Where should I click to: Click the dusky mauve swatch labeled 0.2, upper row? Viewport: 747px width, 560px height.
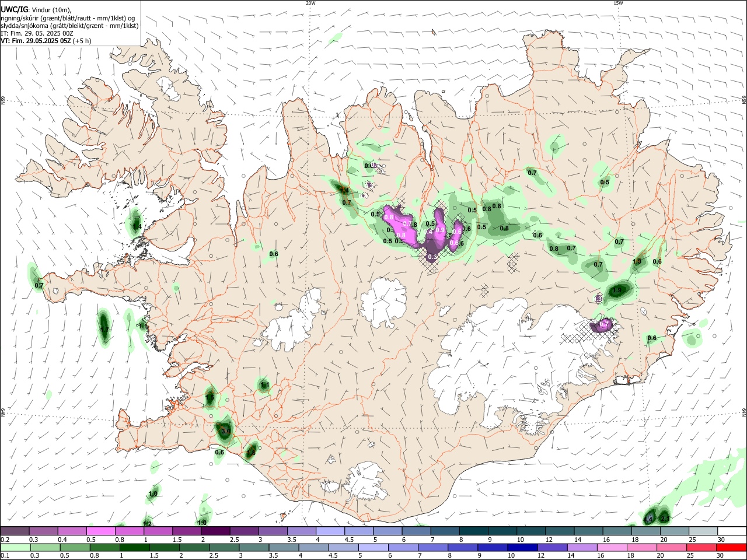[15, 531]
